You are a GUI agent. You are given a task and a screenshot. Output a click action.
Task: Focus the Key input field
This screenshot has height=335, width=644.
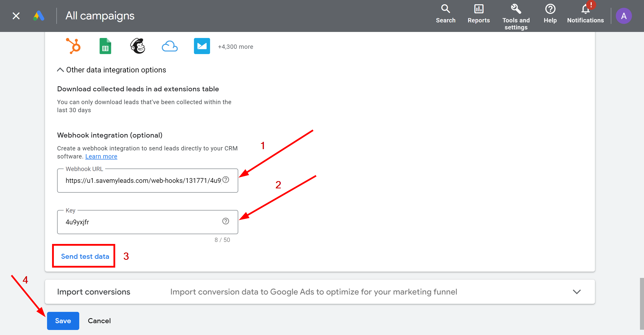[147, 222]
